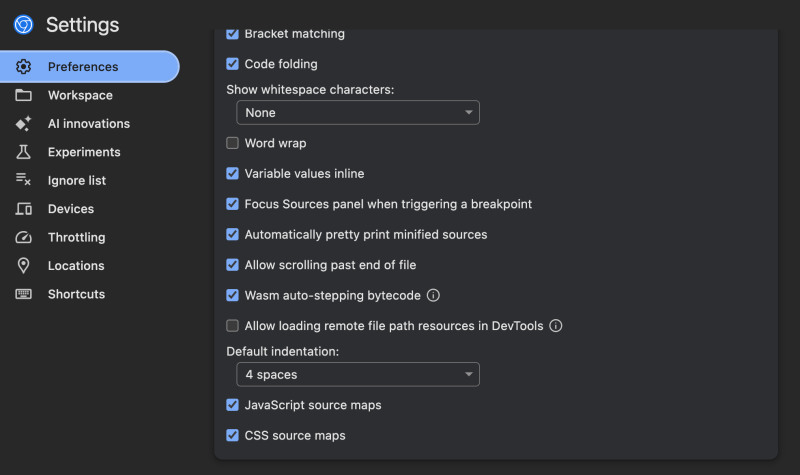Click the Shortcuts keyboard icon
The width and height of the screenshot is (800, 475).
[23, 294]
